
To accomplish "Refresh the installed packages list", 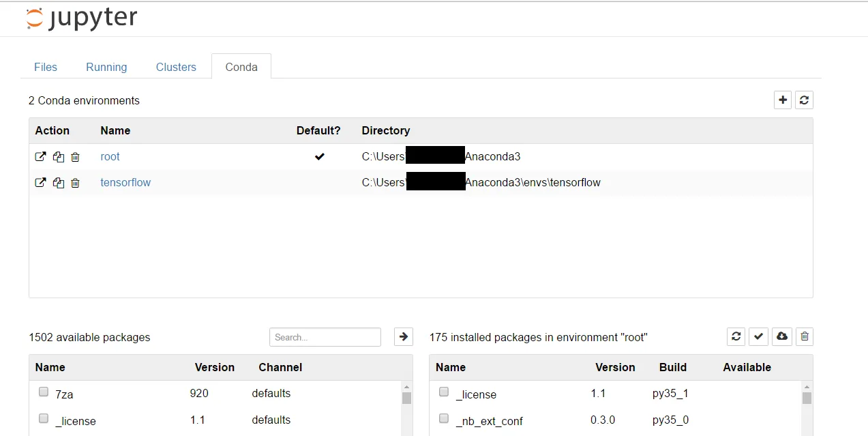I will 736,336.
